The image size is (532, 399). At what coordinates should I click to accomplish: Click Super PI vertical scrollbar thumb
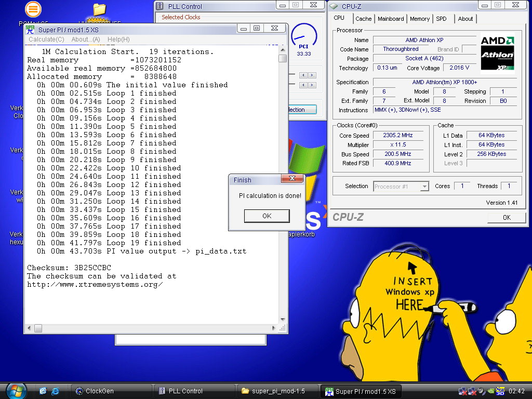click(283, 58)
